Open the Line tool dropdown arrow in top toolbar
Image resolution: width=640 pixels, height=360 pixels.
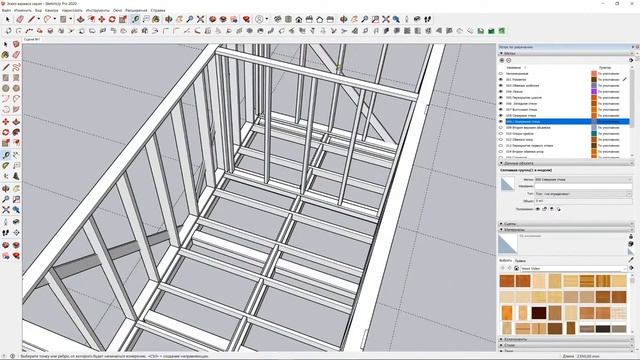point(38,19)
